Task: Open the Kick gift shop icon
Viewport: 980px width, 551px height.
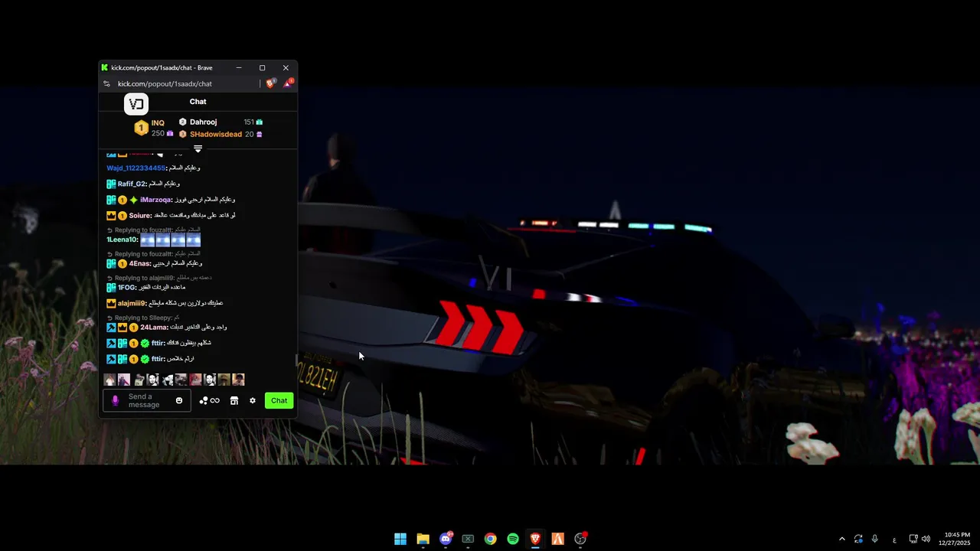Action: click(x=234, y=400)
